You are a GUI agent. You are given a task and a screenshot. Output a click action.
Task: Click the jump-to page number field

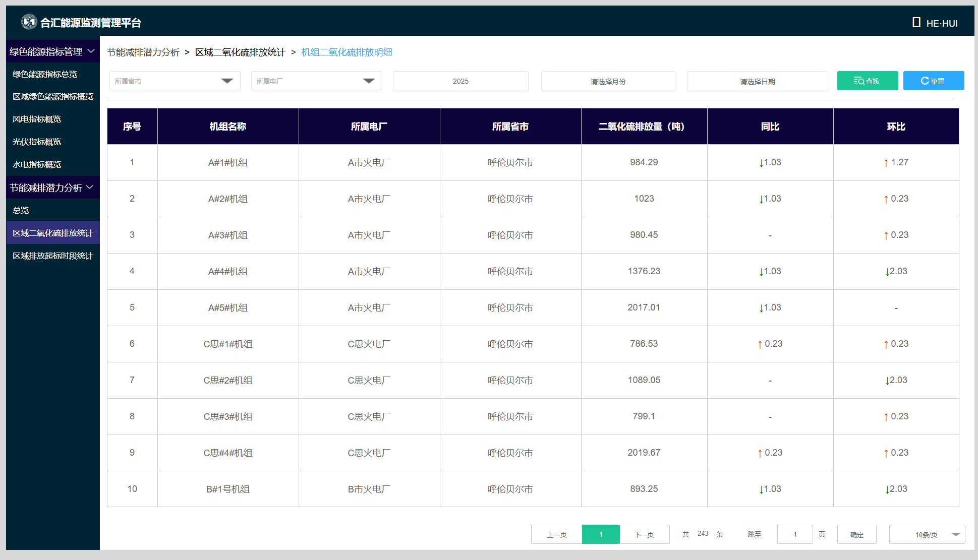pos(795,534)
